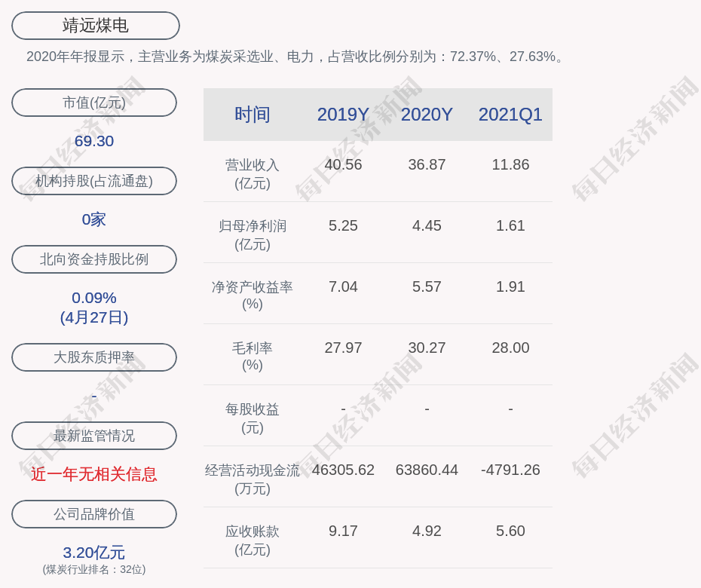Click the 公司品牌价值 label pill
The height and width of the screenshot is (588, 701).
94,514
